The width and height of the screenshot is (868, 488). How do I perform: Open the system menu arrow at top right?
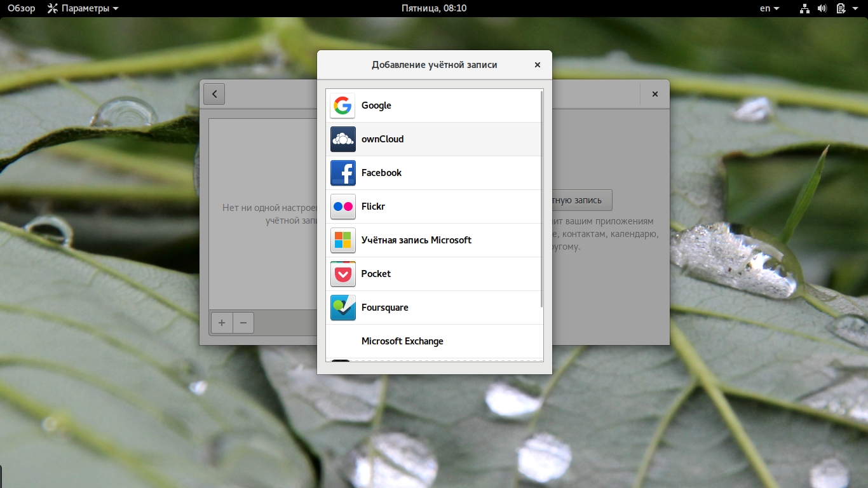(x=857, y=8)
